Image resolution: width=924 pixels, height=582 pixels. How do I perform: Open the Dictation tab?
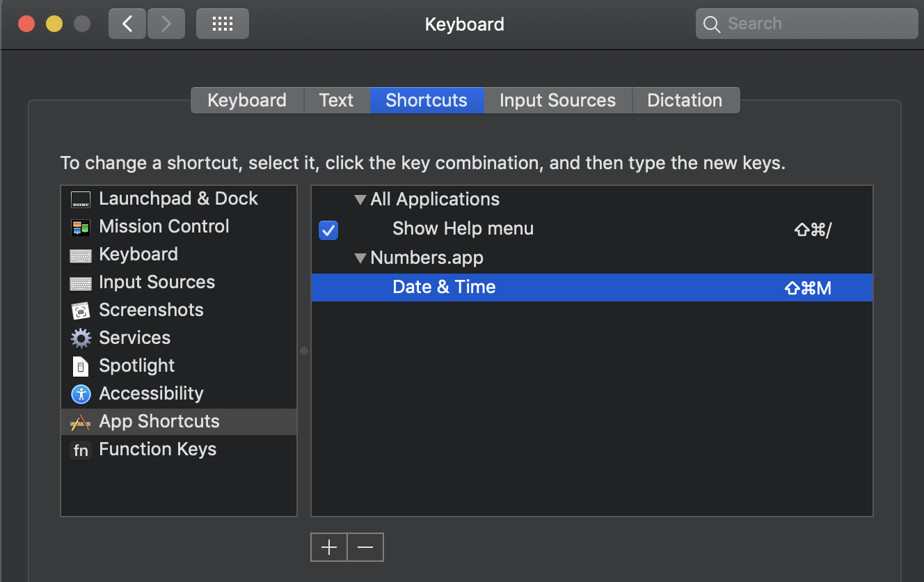(685, 100)
